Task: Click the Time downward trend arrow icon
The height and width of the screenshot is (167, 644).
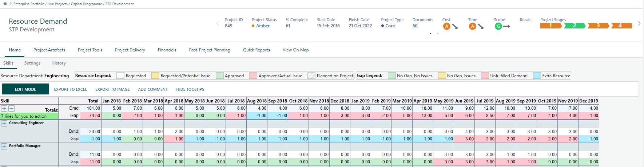Action: tap(481, 27)
